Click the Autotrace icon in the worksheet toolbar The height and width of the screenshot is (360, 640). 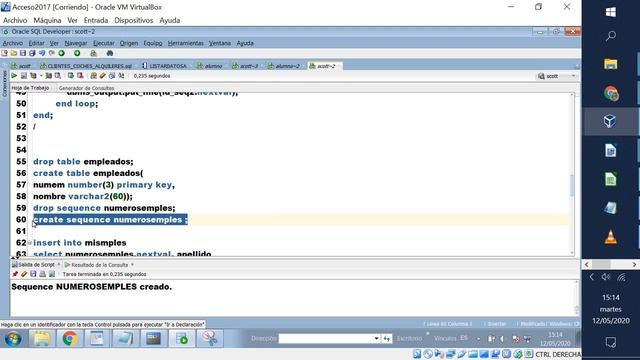(x=49, y=76)
